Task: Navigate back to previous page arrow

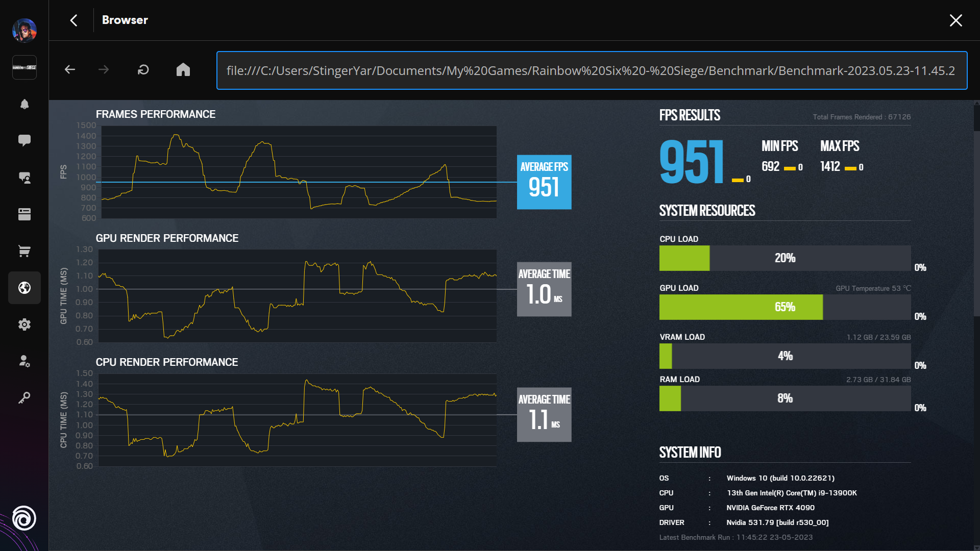Action: coord(70,70)
